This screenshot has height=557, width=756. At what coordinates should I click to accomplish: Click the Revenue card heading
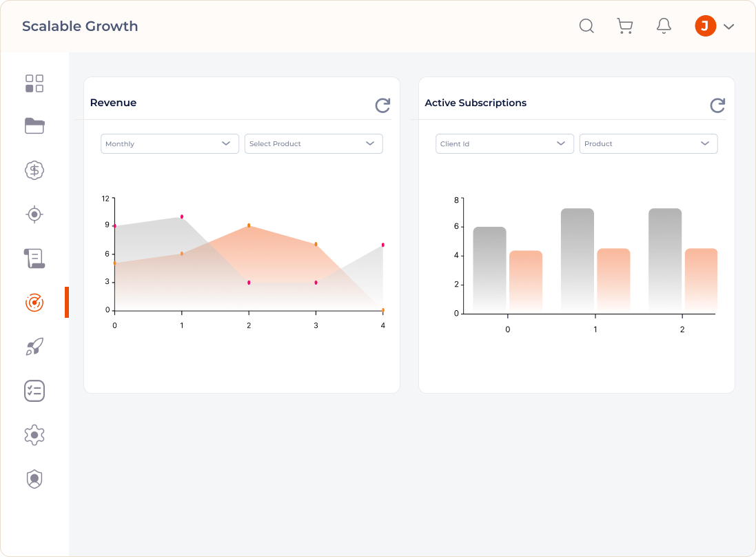(x=113, y=103)
